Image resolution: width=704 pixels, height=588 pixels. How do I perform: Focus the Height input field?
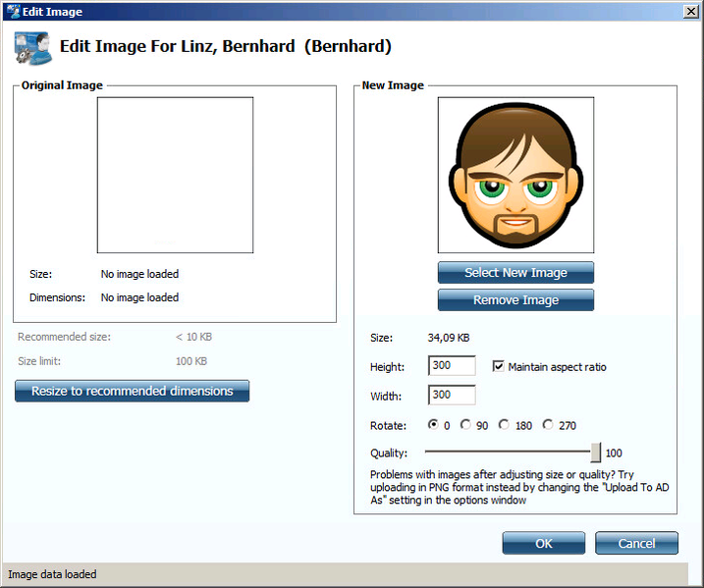tap(452, 366)
